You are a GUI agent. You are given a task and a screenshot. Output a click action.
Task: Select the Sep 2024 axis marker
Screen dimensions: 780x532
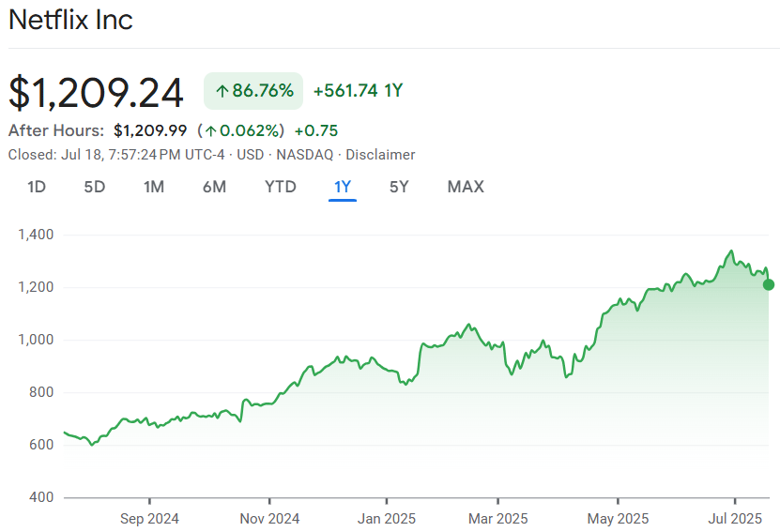149,519
